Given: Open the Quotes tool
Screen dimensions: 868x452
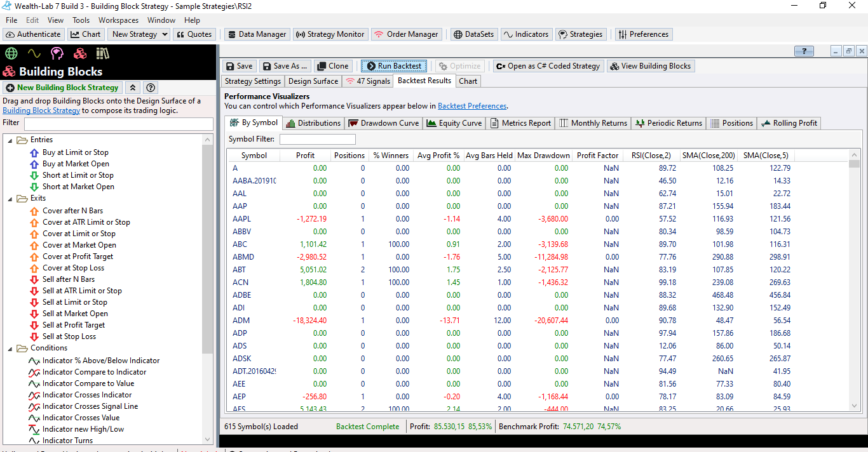Looking at the screenshot, I should (194, 34).
